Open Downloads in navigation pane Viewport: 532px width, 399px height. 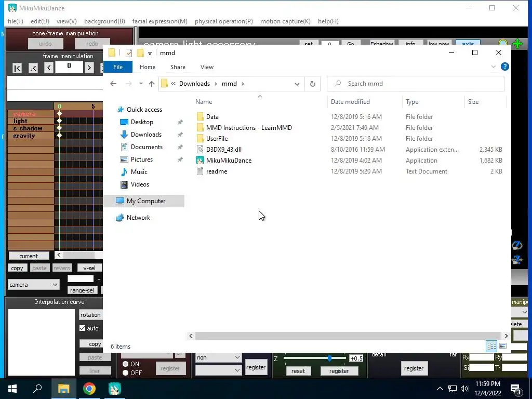click(146, 135)
